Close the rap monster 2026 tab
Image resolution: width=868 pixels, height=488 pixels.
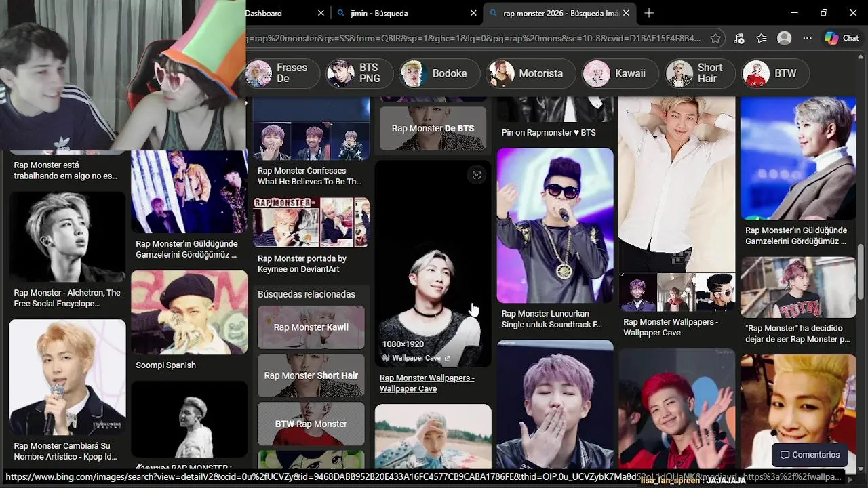coord(626,13)
